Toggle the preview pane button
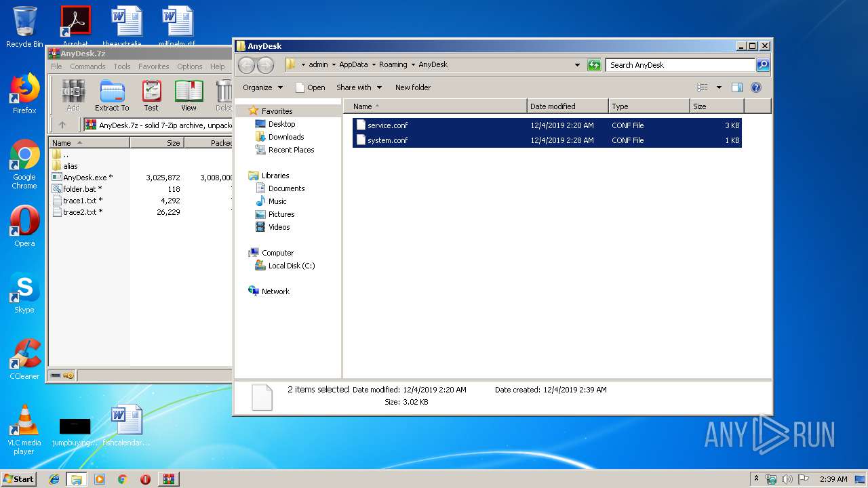868x488 pixels. [x=737, y=87]
